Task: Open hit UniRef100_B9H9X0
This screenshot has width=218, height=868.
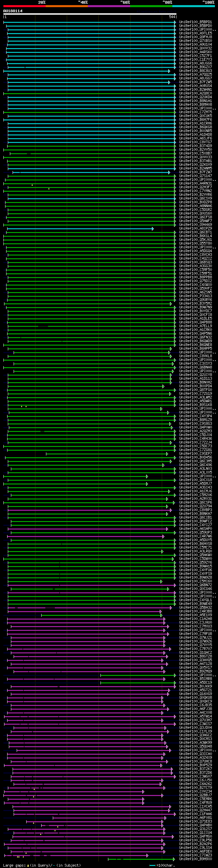Action: coord(196,859)
